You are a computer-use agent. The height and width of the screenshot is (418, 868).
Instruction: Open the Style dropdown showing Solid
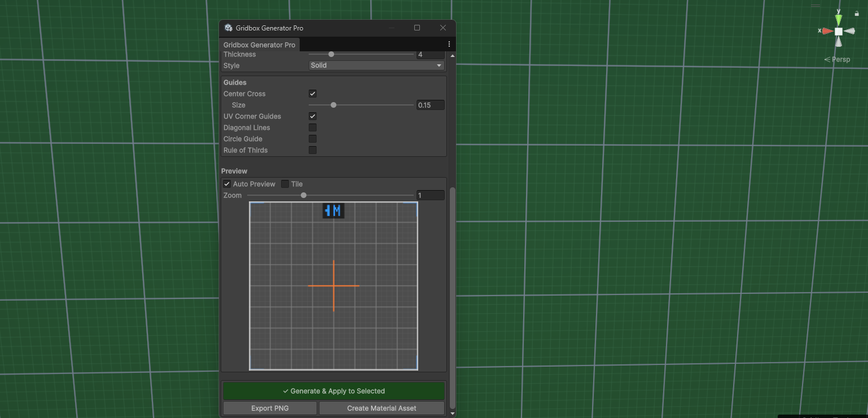click(x=376, y=65)
